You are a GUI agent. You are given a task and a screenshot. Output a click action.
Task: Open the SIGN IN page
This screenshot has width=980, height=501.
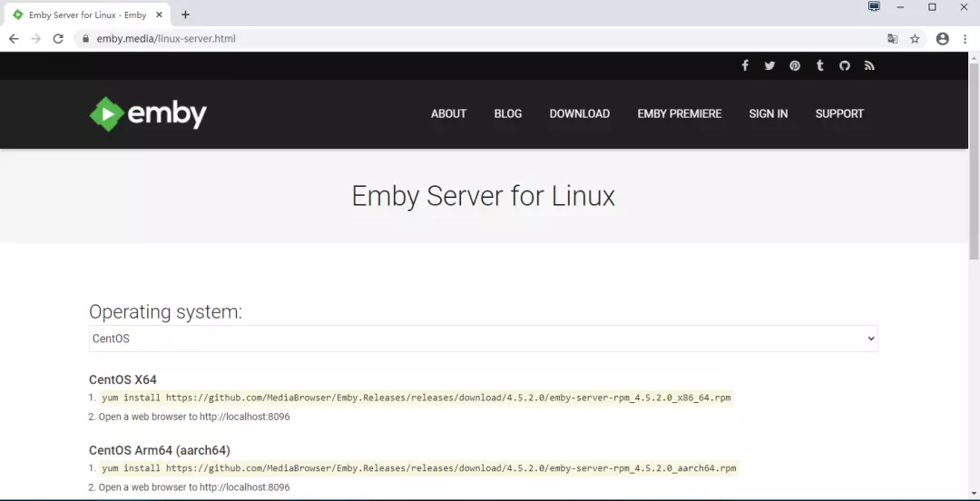click(769, 113)
